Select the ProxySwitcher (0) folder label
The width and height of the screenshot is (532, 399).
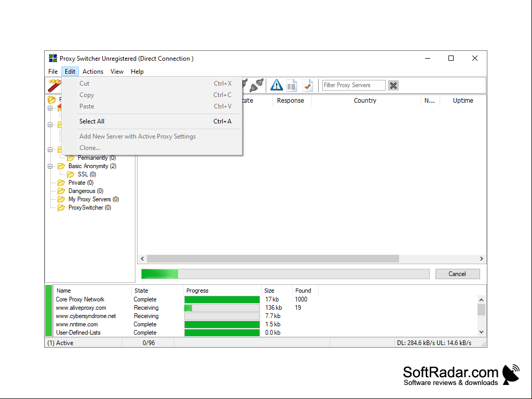(90, 208)
